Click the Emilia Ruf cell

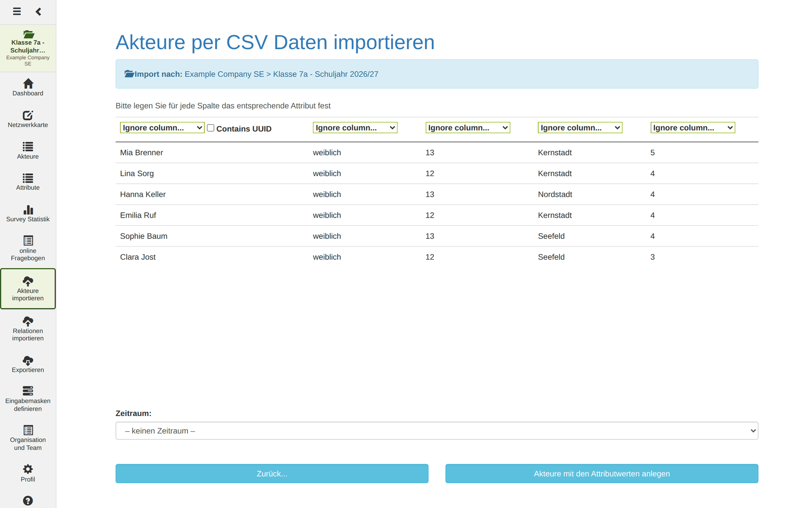click(138, 215)
